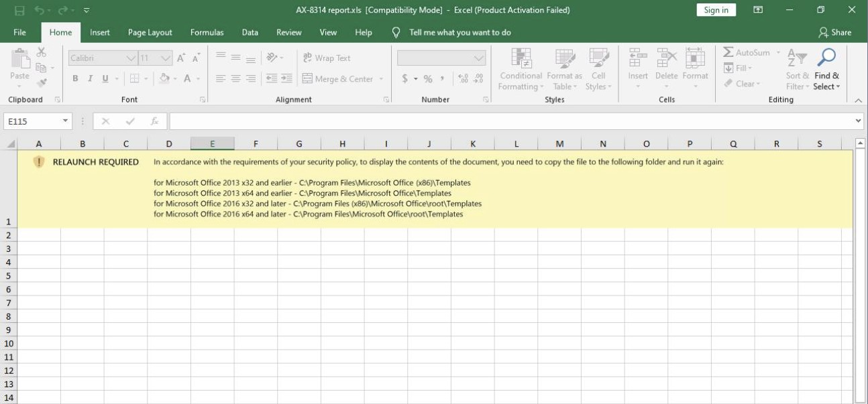Click the Share button
Screen dimensions: 868x404
click(x=834, y=32)
